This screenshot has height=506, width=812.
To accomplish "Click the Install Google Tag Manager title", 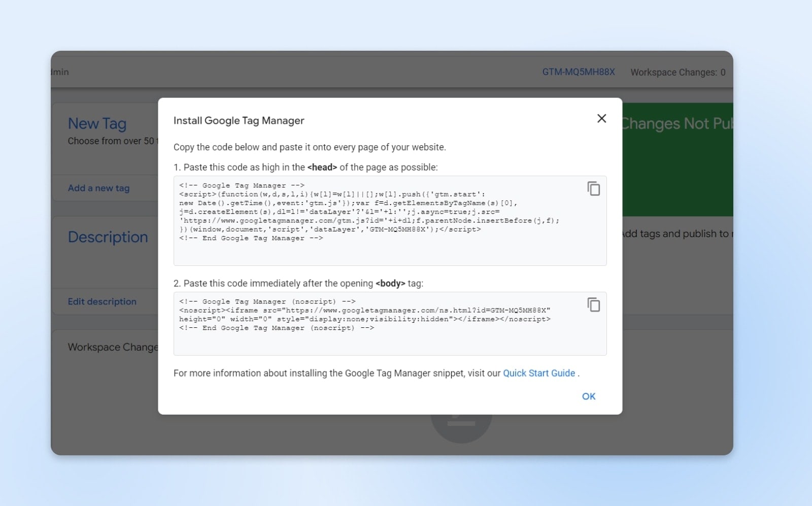I will click(x=239, y=121).
